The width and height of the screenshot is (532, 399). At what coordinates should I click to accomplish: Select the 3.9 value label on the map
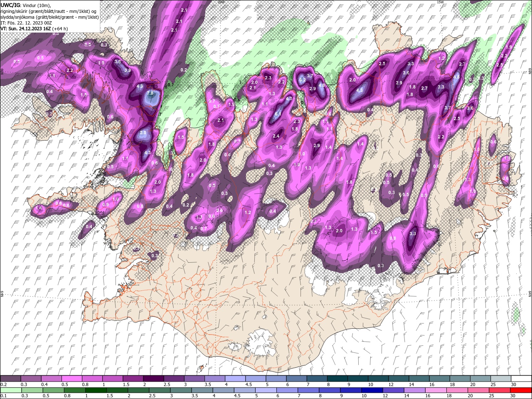pyautogui.click(x=128, y=70)
